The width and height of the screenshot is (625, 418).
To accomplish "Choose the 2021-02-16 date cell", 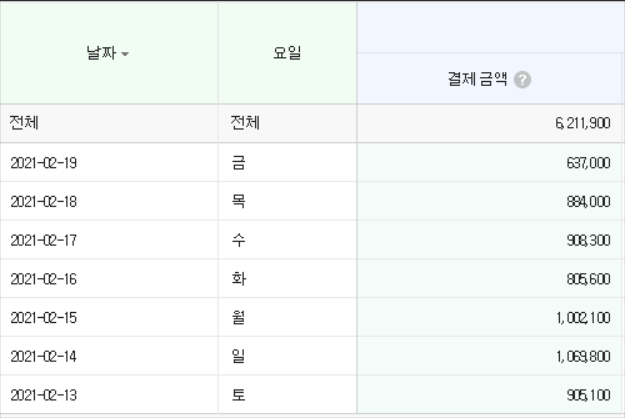I will 109,279.
